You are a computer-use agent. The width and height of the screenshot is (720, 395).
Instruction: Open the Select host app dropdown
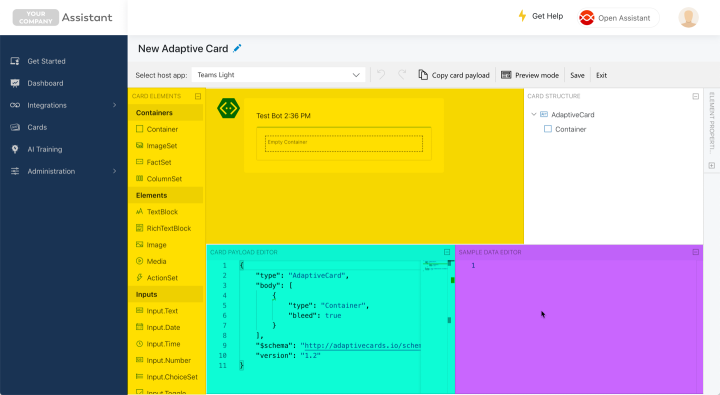pyautogui.click(x=278, y=75)
